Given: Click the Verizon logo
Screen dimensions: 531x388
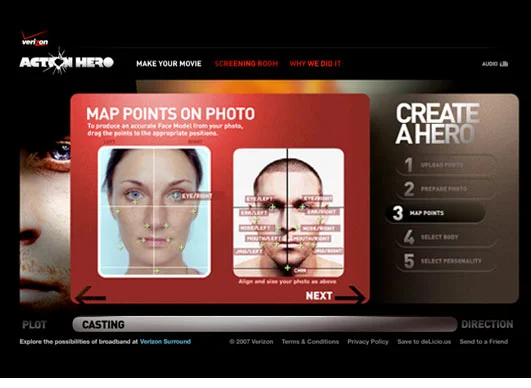Looking at the screenshot, I should tap(35, 39).
